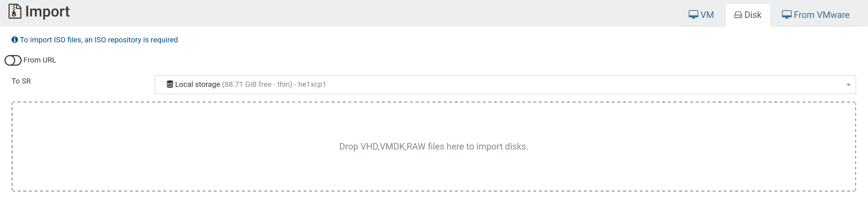
Task: Click the he1xcp1 host name in SR selector
Action: pos(312,84)
